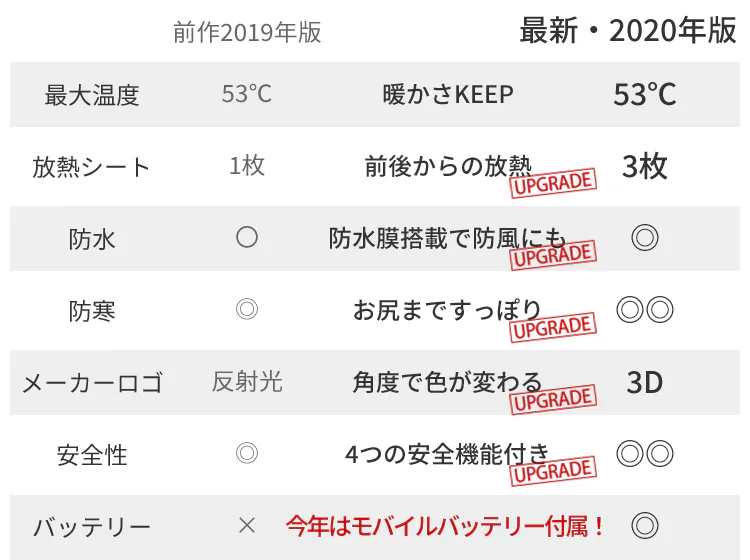Click the 反射光 value for 2019
The image size is (750, 560).
[x=247, y=382]
